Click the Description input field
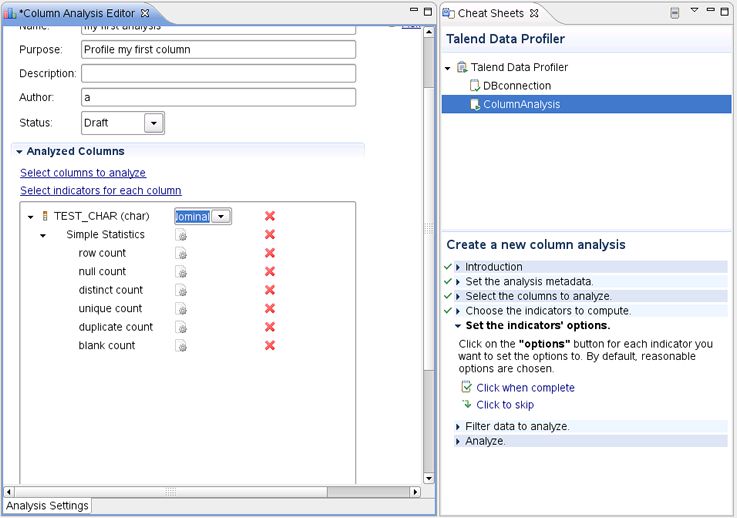 (218, 73)
